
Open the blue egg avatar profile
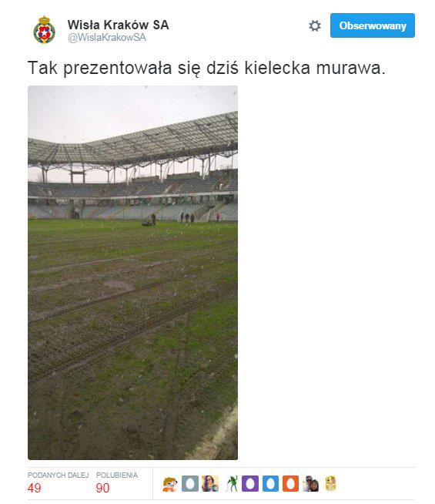pyautogui.click(x=270, y=484)
